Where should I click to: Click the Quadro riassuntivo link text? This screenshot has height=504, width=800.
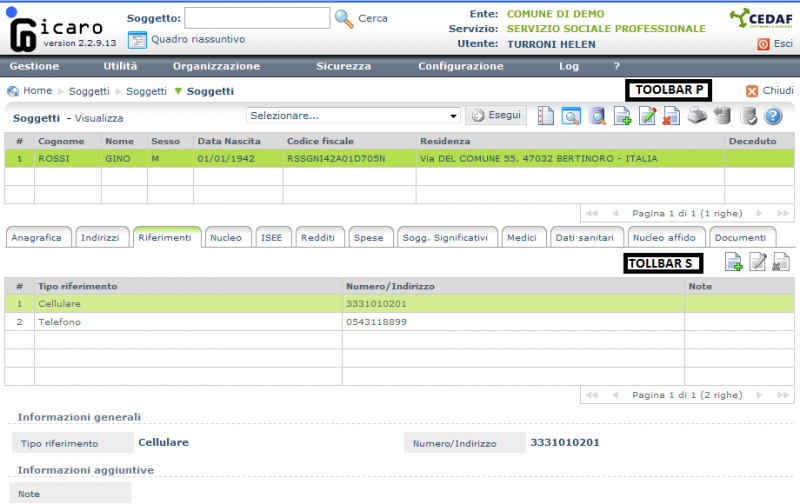click(x=198, y=39)
